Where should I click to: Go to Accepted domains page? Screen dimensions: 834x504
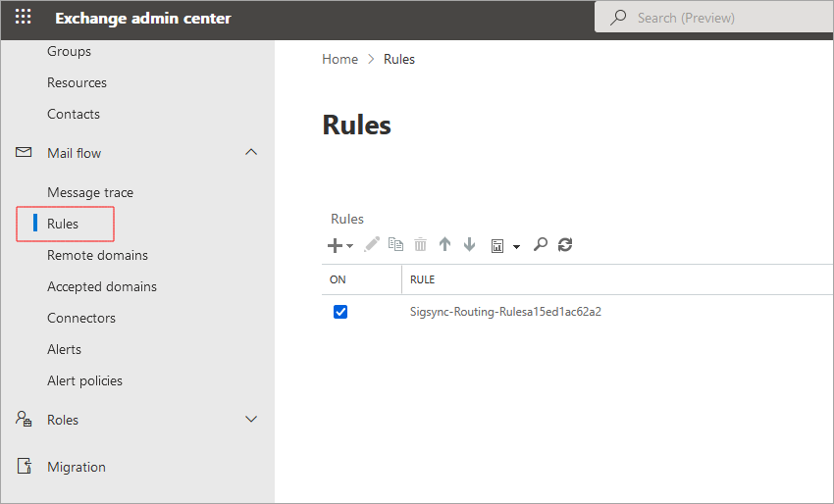(102, 286)
